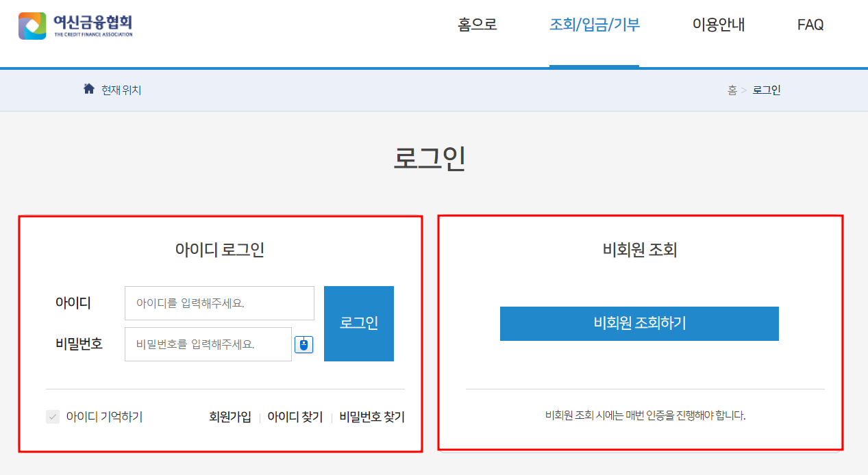
Task: Enable the 아이디 기억하기 checkbox
Action: pyautogui.click(x=53, y=416)
